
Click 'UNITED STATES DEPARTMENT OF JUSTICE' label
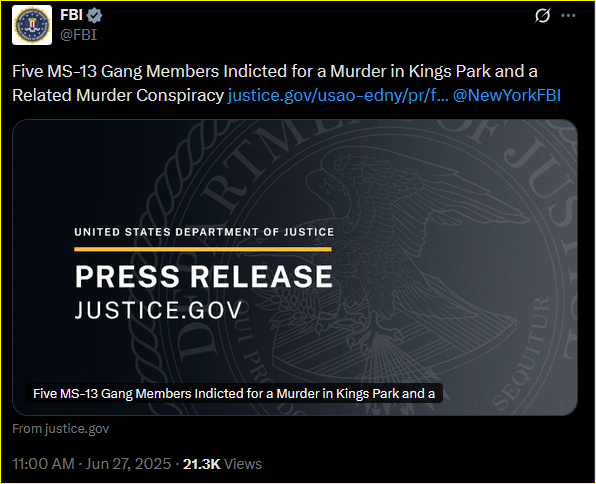point(204,232)
